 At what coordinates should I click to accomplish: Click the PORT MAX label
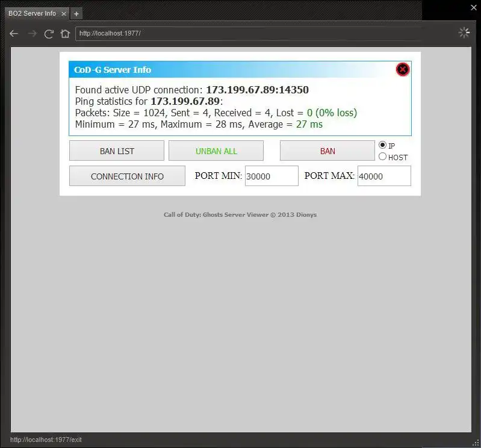(329, 175)
